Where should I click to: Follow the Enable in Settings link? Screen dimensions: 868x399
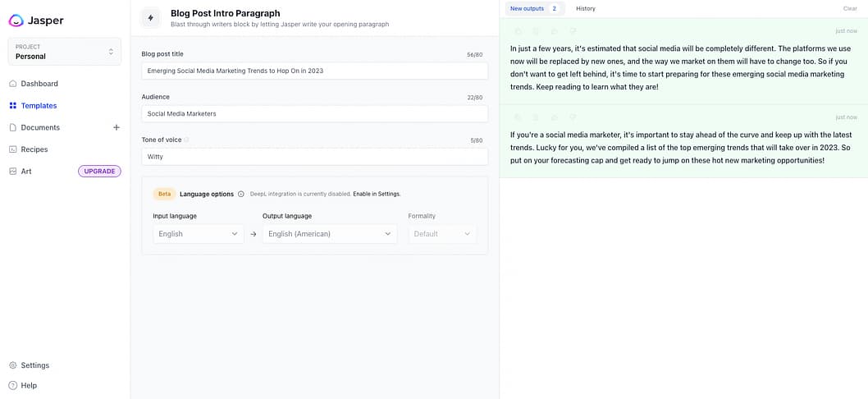pos(377,195)
